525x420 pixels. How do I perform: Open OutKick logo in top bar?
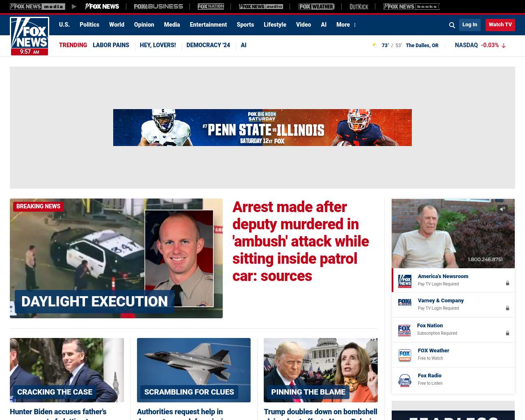tap(359, 7)
